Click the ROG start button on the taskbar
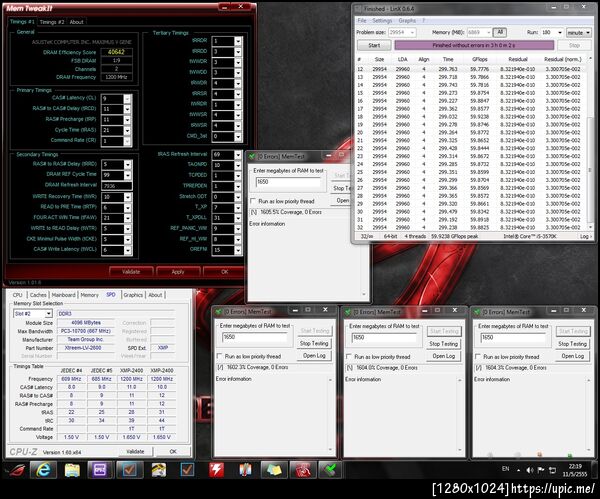 (x=16, y=470)
